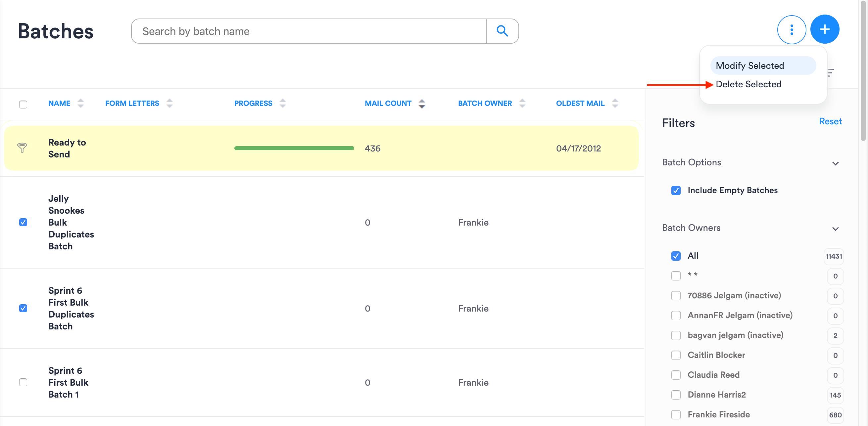The height and width of the screenshot is (426, 868).
Task: Sort by Name column arrows
Action: (80, 103)
